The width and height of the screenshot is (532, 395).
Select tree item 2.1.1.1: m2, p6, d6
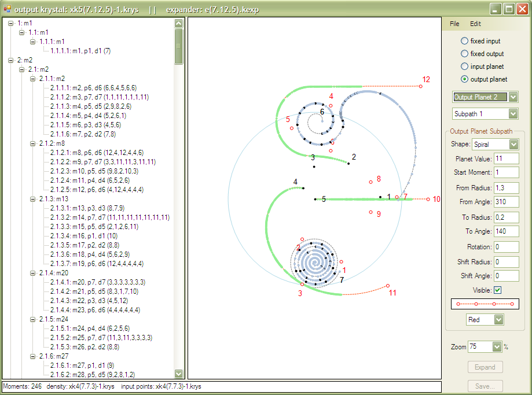(x=93, y=88)
